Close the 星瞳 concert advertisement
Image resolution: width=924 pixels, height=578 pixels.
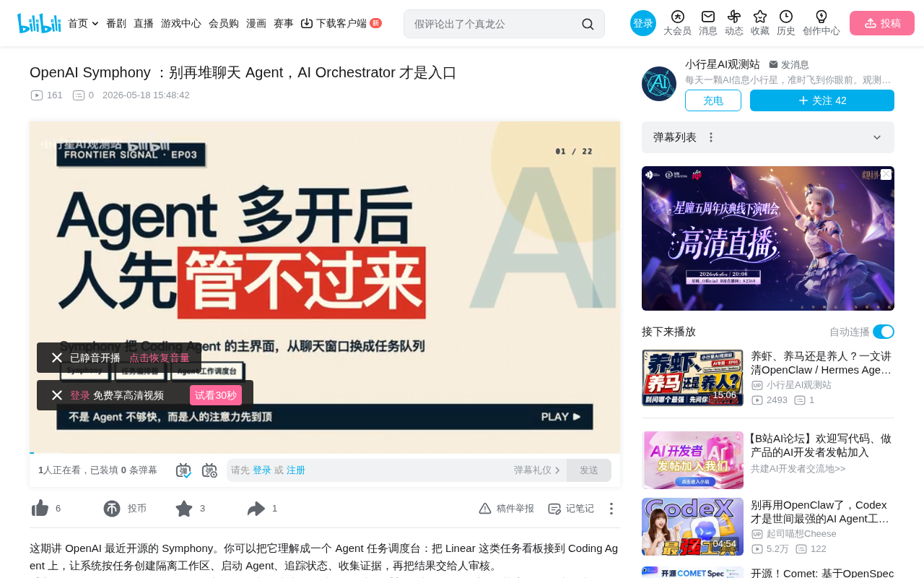[886, 175]
